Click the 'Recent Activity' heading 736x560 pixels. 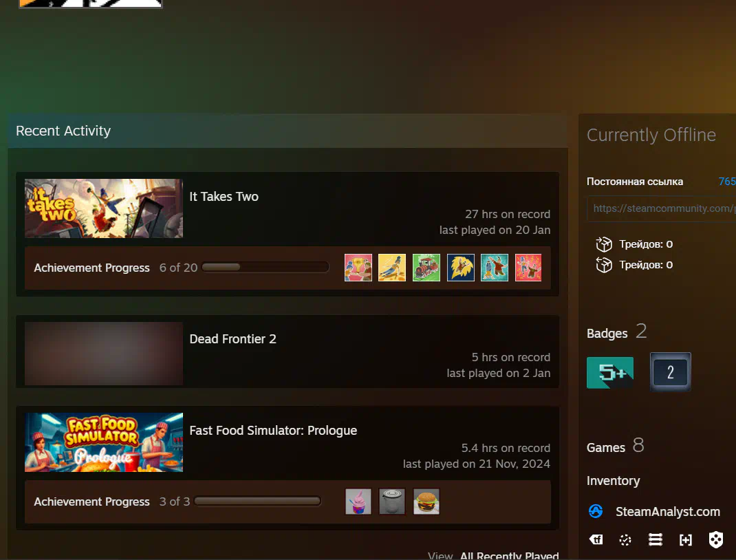point(63,131)
